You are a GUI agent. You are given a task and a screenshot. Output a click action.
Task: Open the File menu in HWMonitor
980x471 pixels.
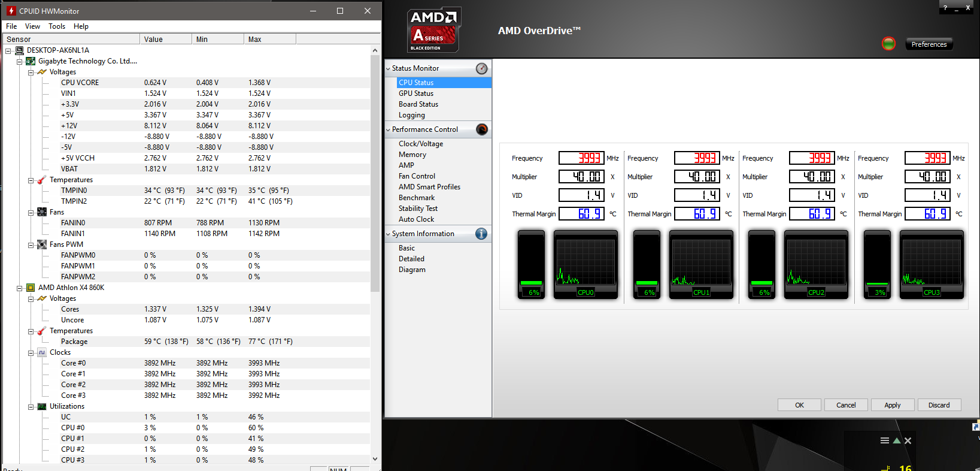pos(11,26)
